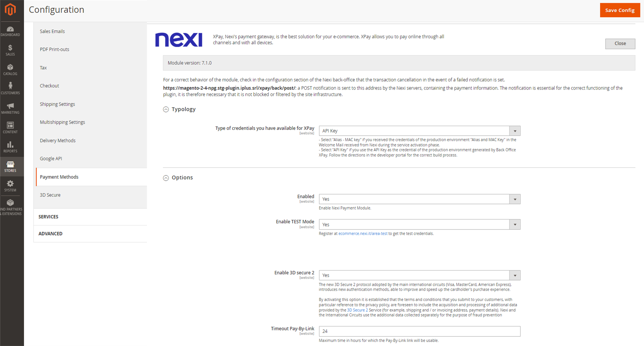Open the credentials type dropdown (API Key)
This screenshot has width=644, height=346.
point(420,131)
